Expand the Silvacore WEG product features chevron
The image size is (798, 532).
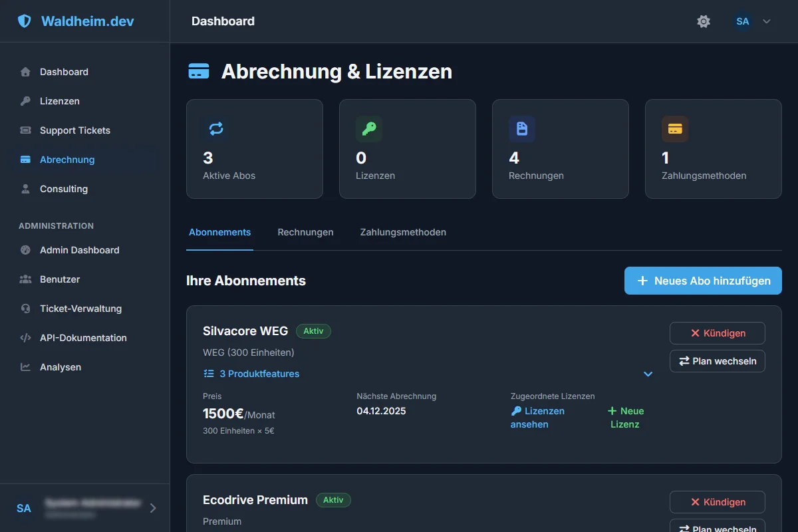coord(648,374)
